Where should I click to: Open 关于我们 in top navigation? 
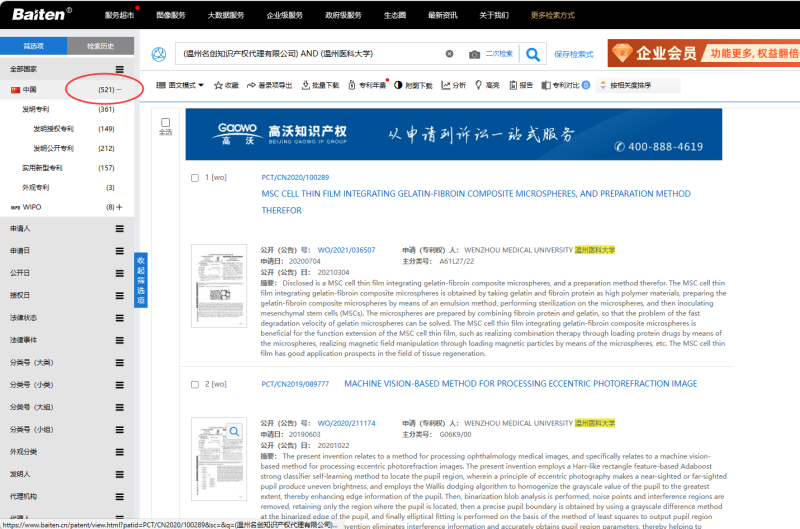(494, 15)
